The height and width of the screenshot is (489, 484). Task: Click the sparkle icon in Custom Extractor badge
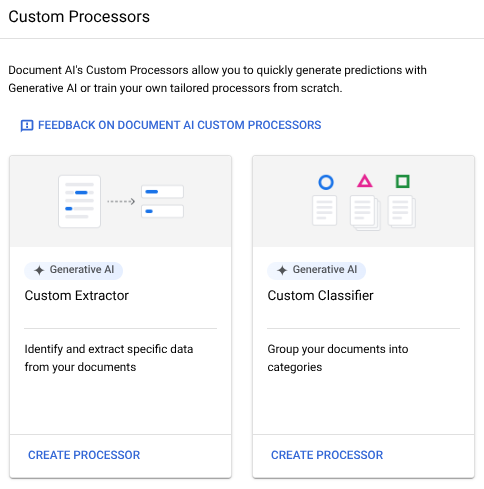[x=39, y=270]
